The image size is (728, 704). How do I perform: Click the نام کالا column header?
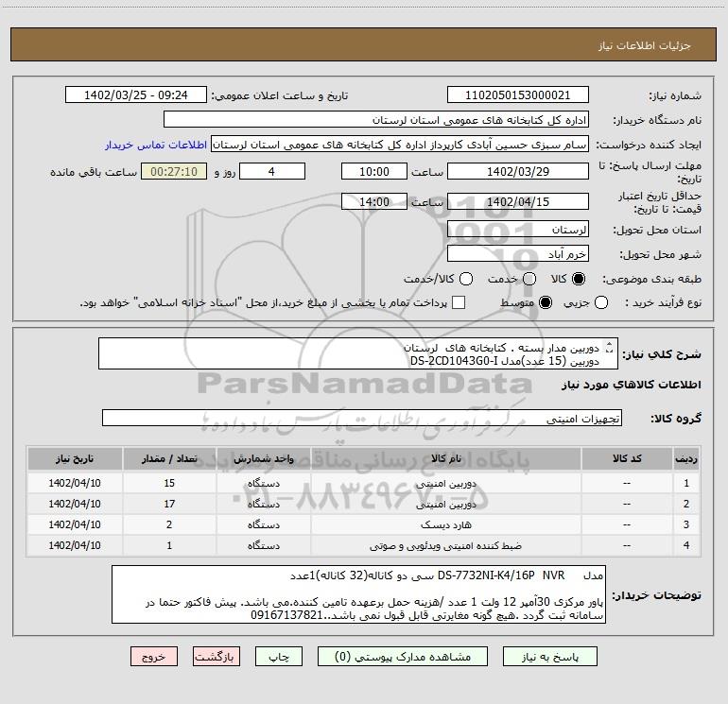click(x=445, y=458)
